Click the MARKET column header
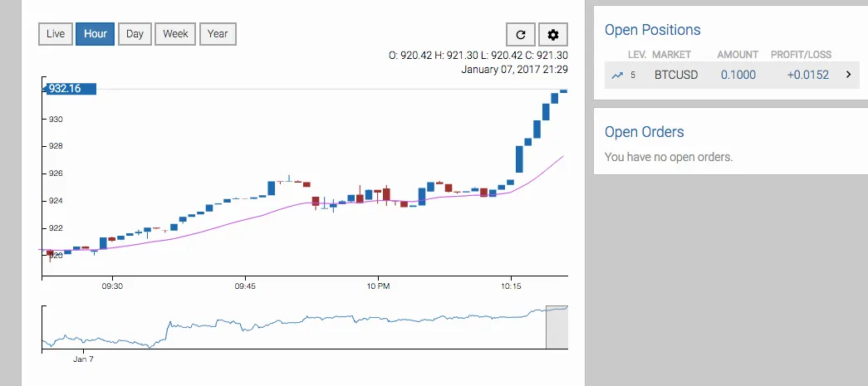 pyautogui.click(x=671, y=55)
